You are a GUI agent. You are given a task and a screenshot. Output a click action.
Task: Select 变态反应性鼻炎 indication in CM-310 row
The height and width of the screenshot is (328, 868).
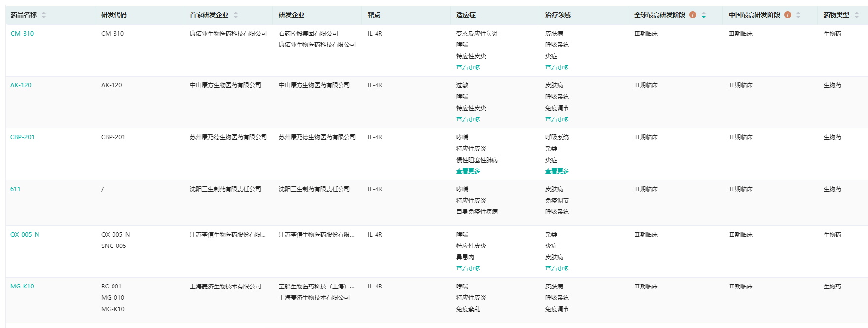coord(477,34)
